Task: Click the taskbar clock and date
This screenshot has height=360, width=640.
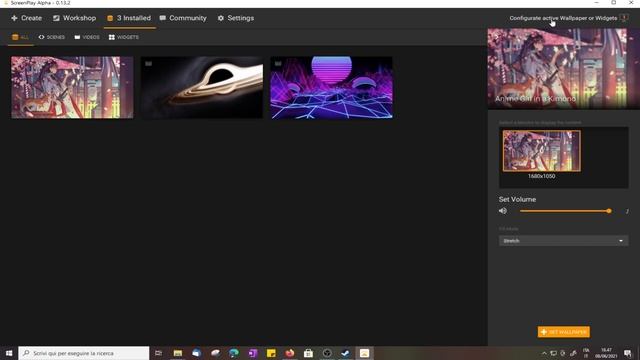Action: [x=606, y=353]
